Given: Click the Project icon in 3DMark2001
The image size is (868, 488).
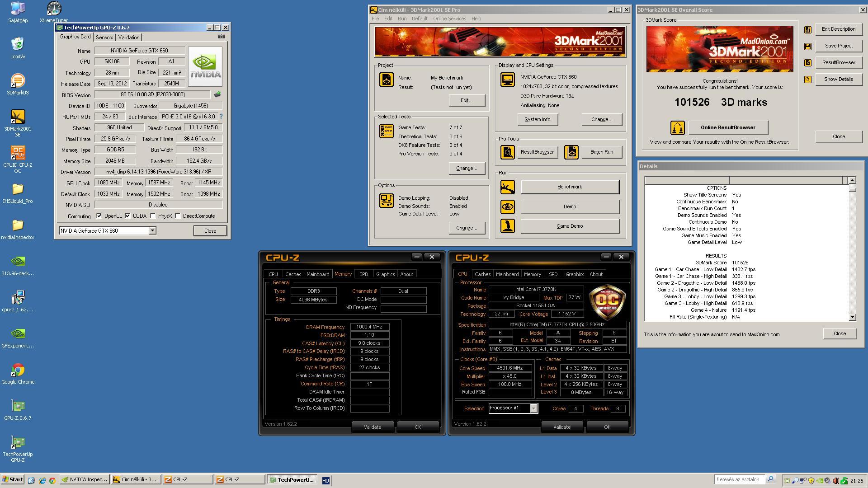Looking at the screenshot, I should tap(387, 80).
